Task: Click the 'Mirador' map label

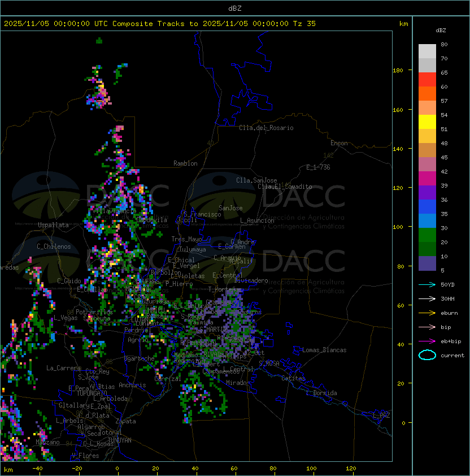Action: click(x=238, y=383)
